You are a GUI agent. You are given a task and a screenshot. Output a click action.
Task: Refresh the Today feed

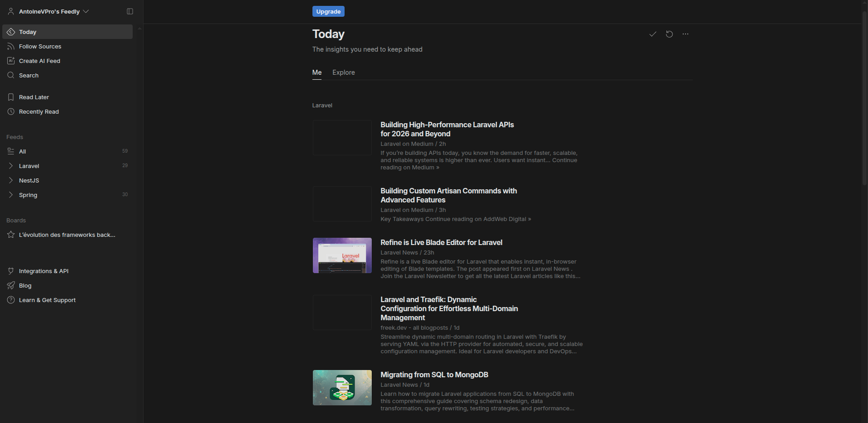(x=669, y=34)
